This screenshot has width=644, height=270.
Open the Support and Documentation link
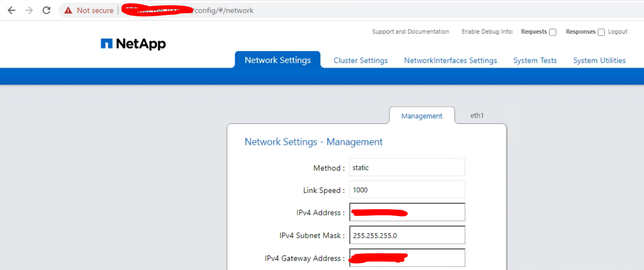tap(411, 31)
